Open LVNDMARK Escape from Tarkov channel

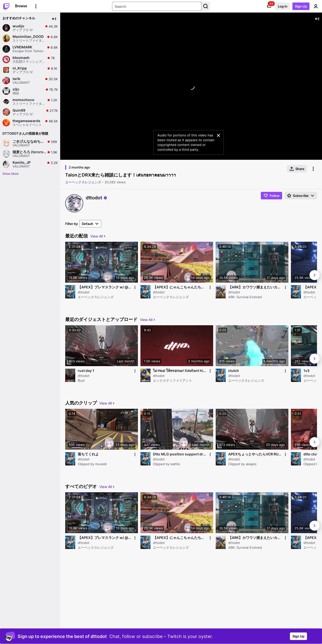30,49
